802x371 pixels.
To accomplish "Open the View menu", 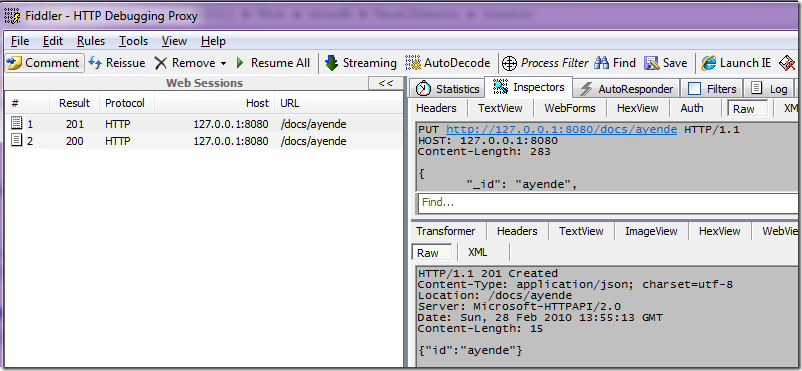I will pos(174,41).
